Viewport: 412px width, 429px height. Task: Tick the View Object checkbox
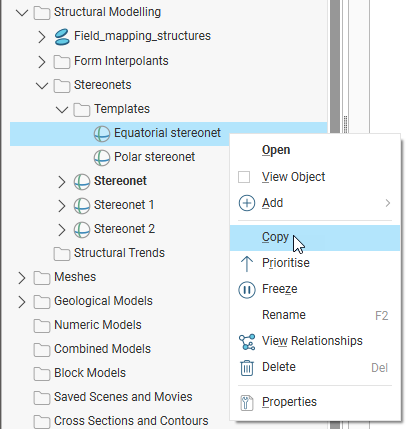[244, 177]
